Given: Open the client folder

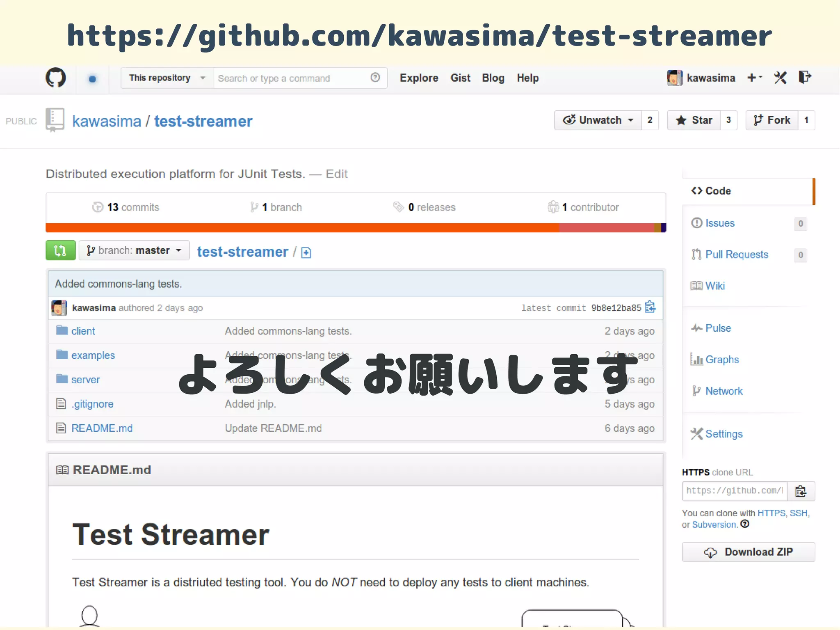Looking at the screenshot, I should [83, 331].
